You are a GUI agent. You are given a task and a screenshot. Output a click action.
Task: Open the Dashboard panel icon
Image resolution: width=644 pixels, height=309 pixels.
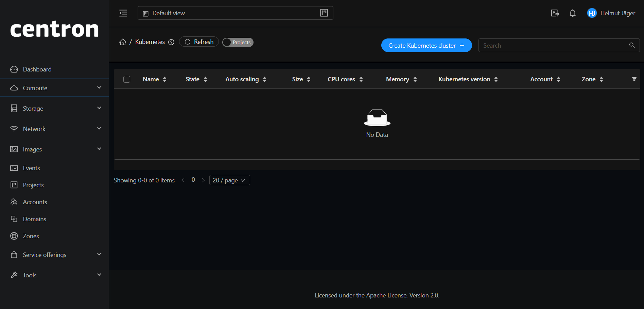coord(14,69)
